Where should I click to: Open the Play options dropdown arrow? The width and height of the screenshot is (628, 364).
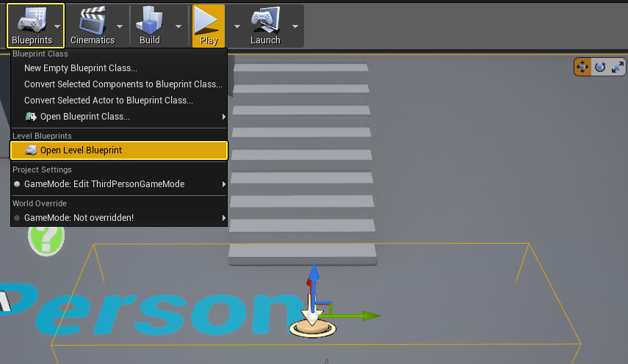[237, 26]
